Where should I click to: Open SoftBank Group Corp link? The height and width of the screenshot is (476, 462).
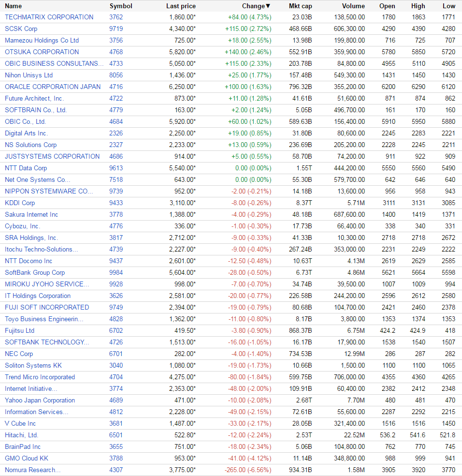[35, 273]
